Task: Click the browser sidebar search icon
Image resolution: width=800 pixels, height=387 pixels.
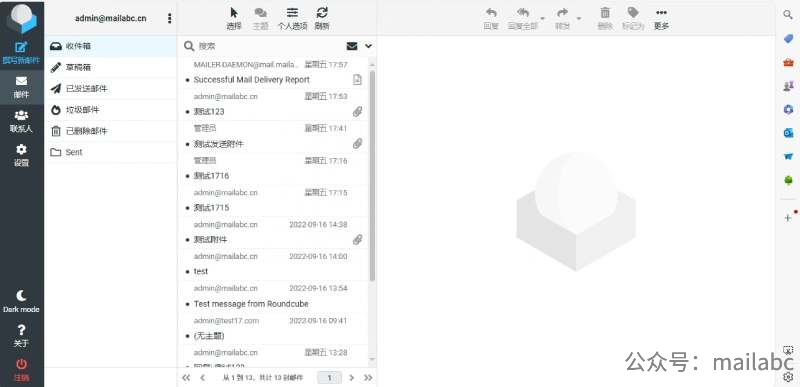Action: click(x=788, y=15)
